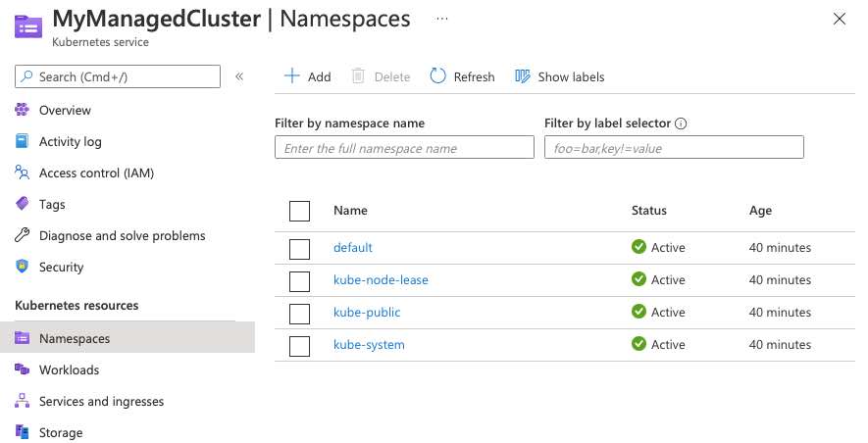Image resolution: width=868 pixels, height=443 pixels.
Task: Click the Kubernetes service icon beside MyManagedCluster
Action: 28,26
